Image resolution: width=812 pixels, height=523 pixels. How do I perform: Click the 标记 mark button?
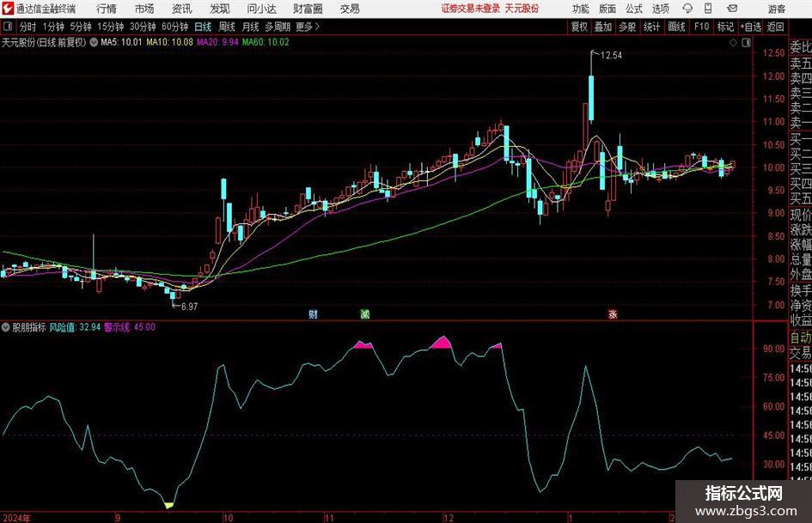[725, 27]
